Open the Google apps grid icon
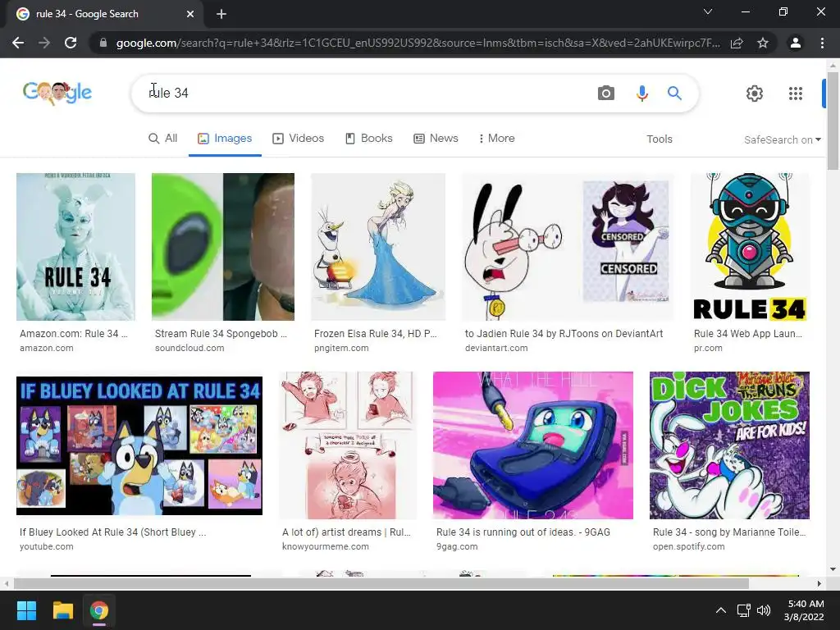Image resolution: width=840 pixels, height=630 pixels. (796, 94)
